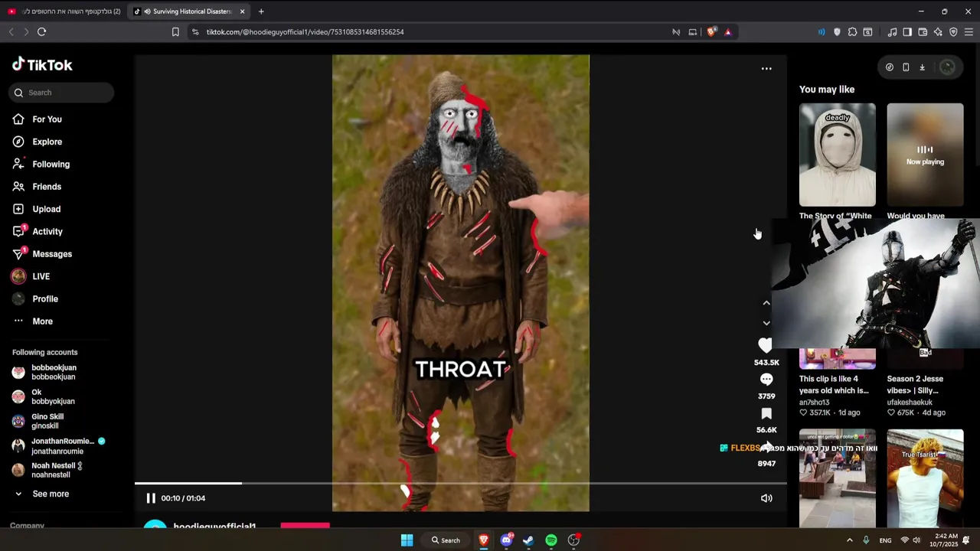The width and height of the screenshot is (980, 551).
Task: Open This clip is like 4 years video
Action: [x=834, y=384]
